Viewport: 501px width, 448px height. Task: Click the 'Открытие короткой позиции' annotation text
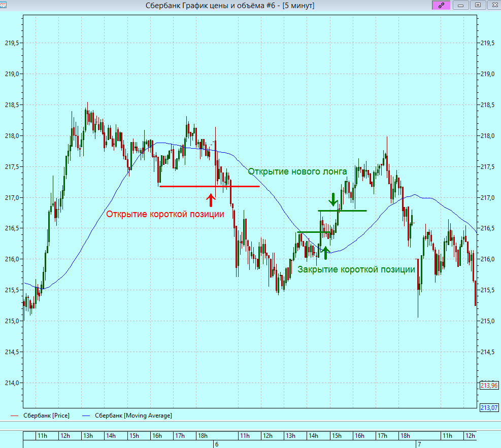pos(165,214)
